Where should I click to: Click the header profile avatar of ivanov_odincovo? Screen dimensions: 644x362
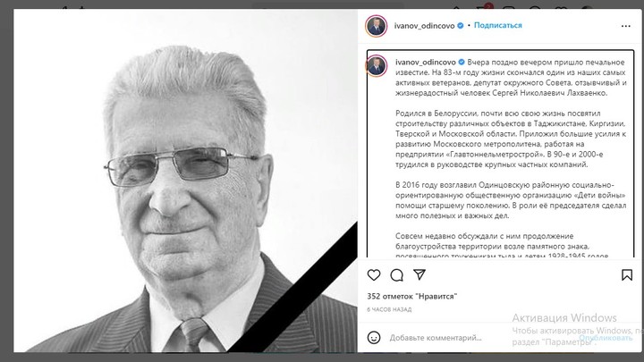[x=376, y=26]
